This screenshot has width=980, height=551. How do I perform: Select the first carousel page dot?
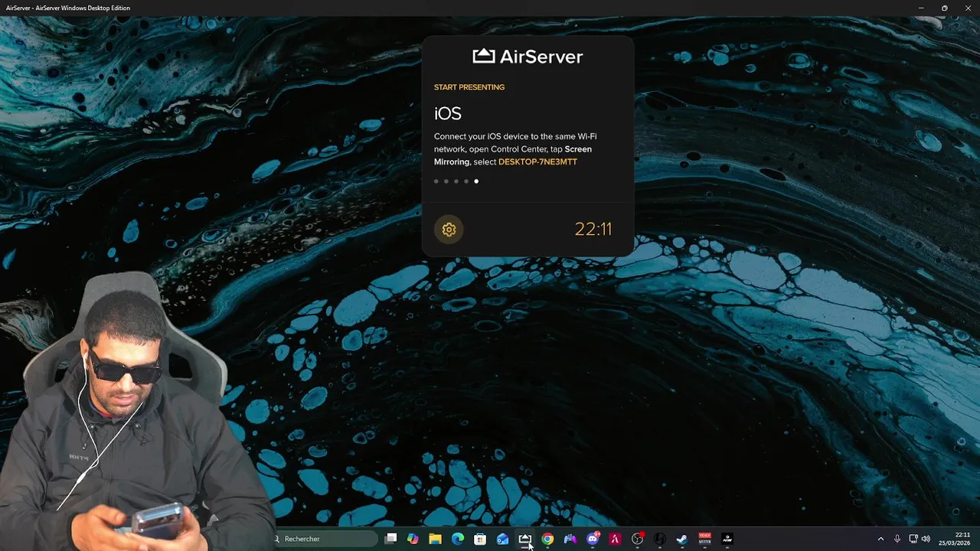pos(436,181)
